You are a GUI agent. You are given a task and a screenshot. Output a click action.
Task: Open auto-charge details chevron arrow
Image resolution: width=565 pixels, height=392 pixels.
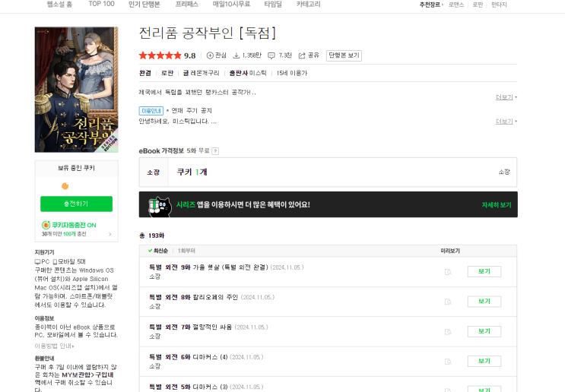pos(110,234)
